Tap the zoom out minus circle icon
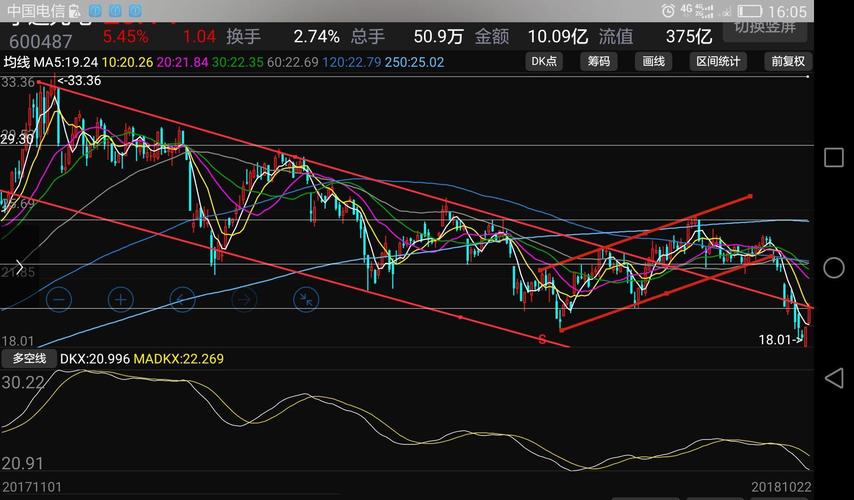 click(x=59, y=300)
